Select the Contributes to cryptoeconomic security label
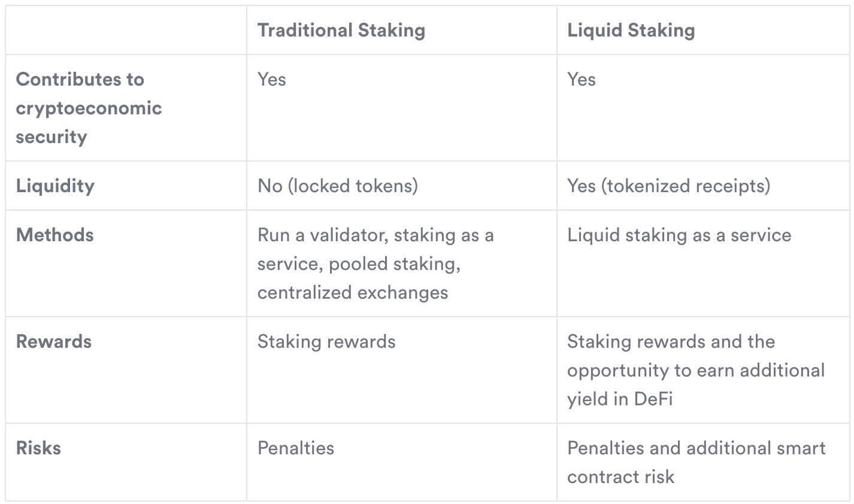Viewport: 854px width, 504px height. pyautogui.click(x=89, y=108)
